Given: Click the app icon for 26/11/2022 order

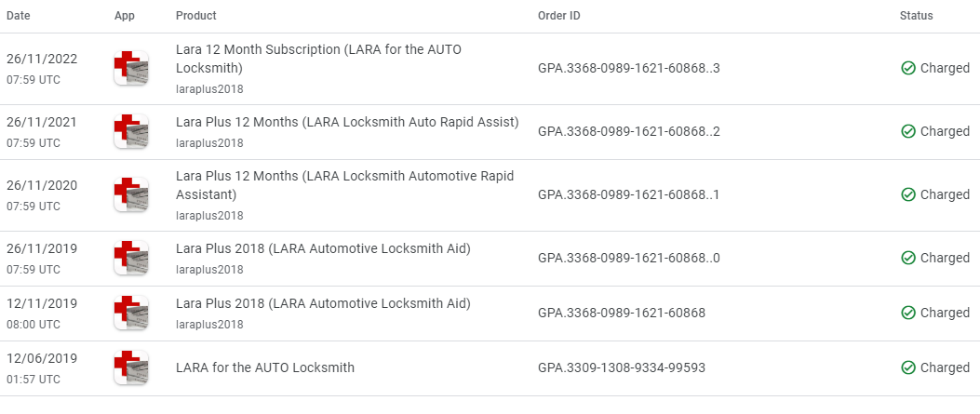Looking at the screenshot, I should [x=131, y=68].
